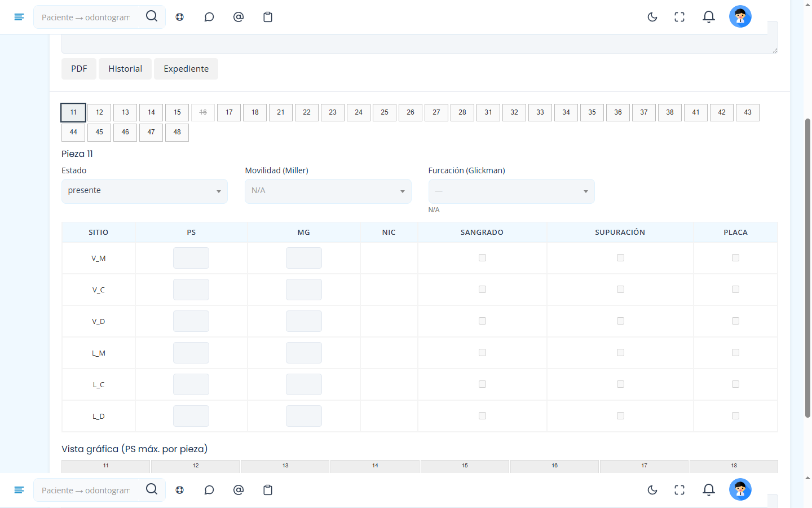Enter fullscreen using the top header icon

click(x=679, y=17)
